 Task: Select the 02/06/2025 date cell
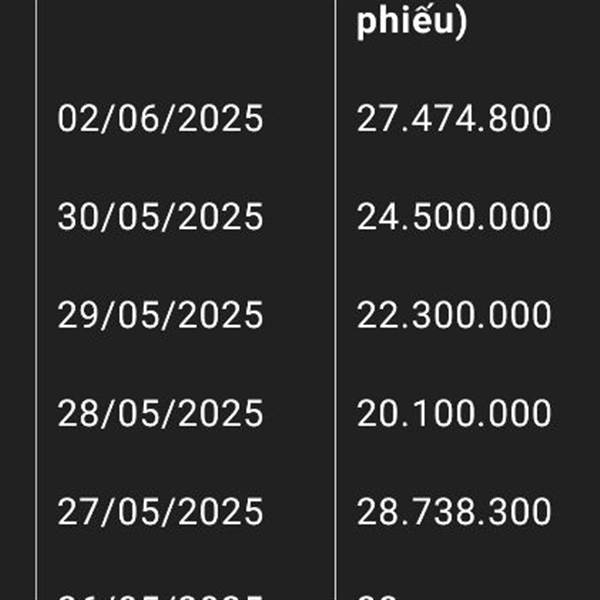click(160, 119)
